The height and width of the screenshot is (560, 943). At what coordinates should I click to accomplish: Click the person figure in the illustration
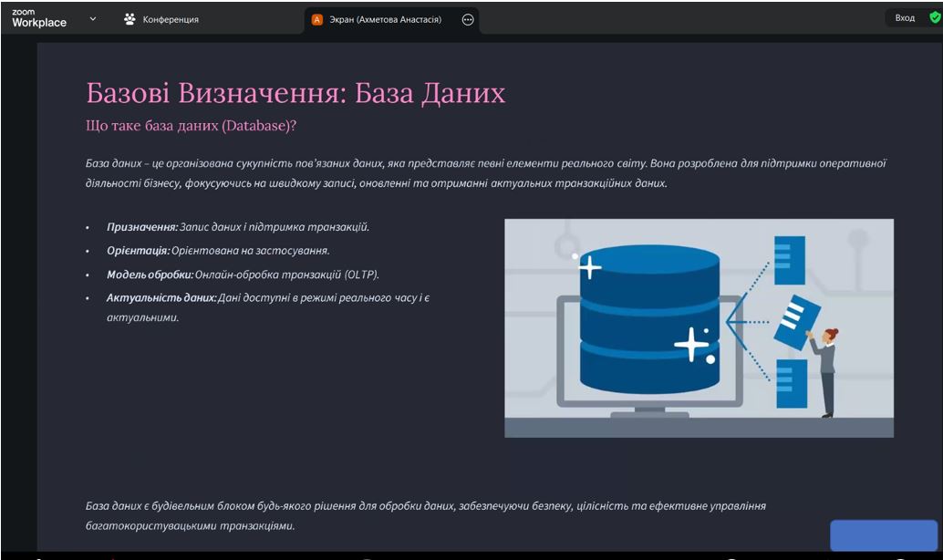click(825, 369)
